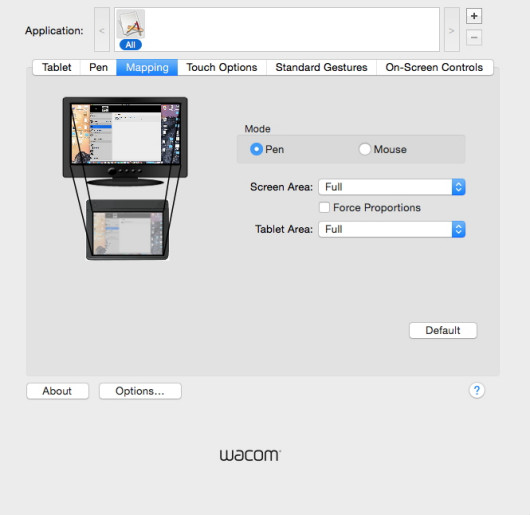The image size is (530, 515).
Task: Click the Default button
Action: 443,330
